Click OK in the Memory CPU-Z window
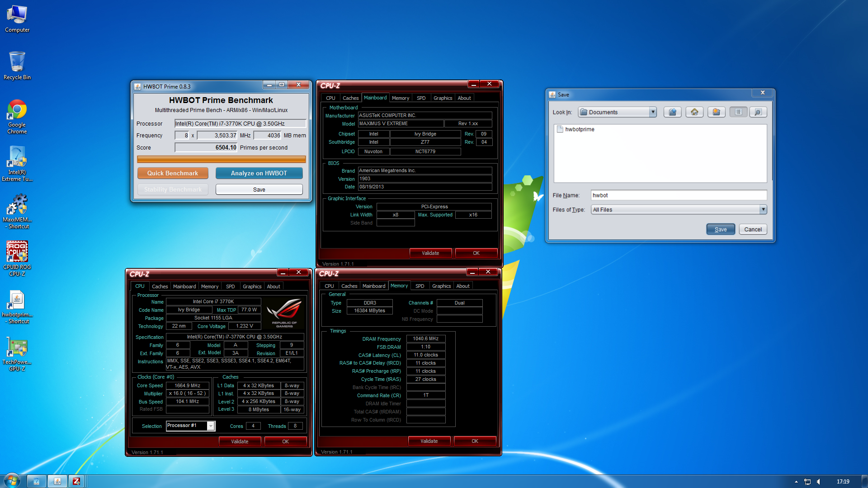 pyautogui.click(x=475, y=441)
